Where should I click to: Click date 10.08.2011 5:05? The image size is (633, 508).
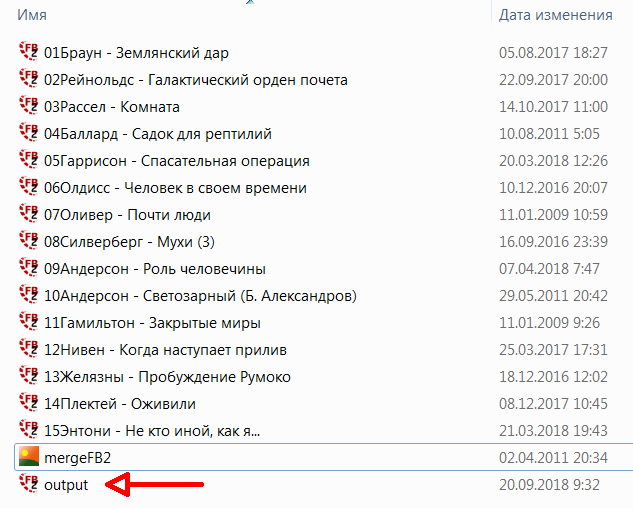549,134
